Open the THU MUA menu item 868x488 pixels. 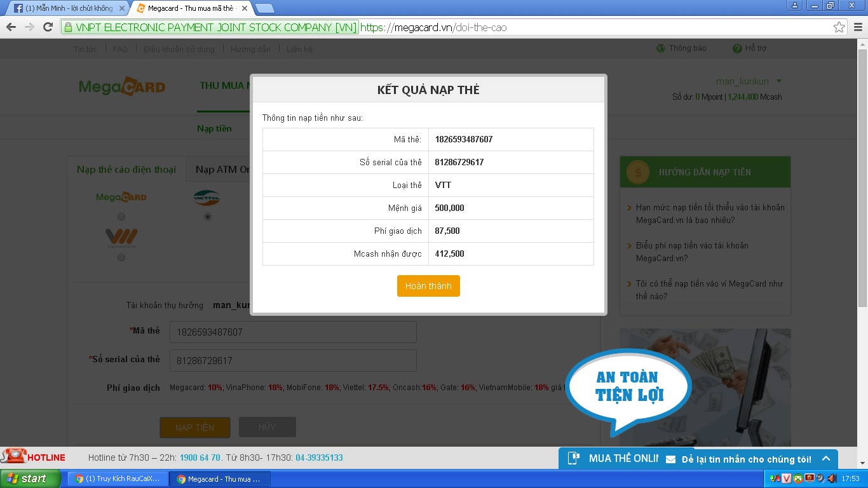pos(225,85)
